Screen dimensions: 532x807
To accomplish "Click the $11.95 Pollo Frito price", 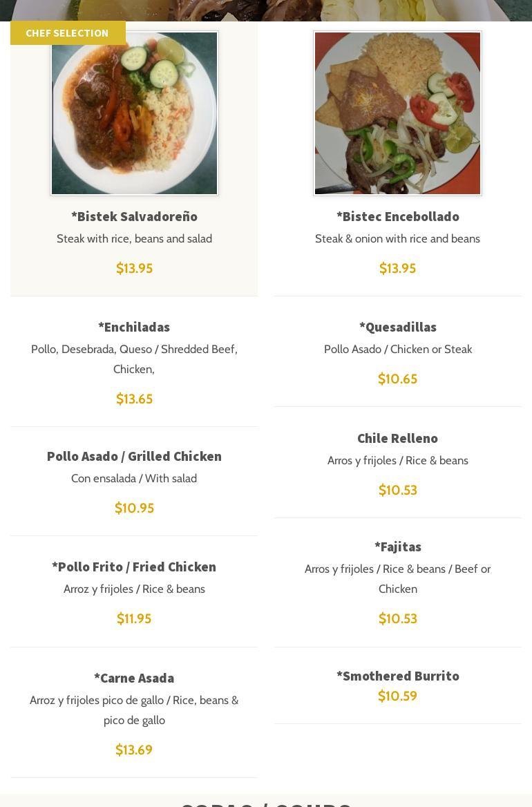I will pos(134,618).
